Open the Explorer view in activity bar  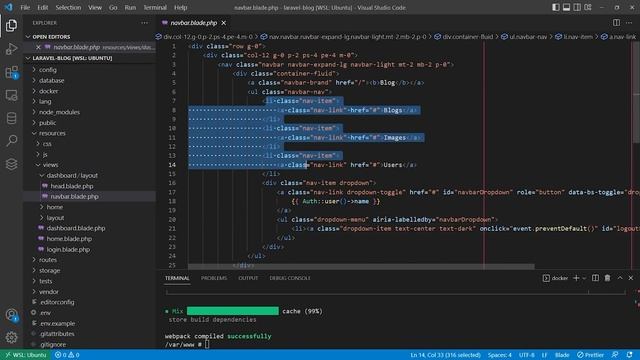click(x=11, y=26)
